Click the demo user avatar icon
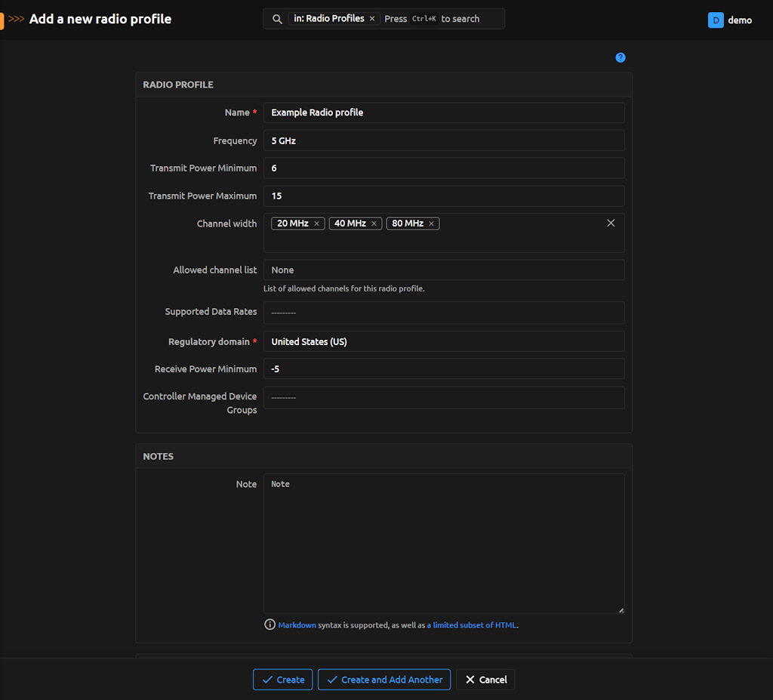 pyautogui.click(x=716, y=20)
